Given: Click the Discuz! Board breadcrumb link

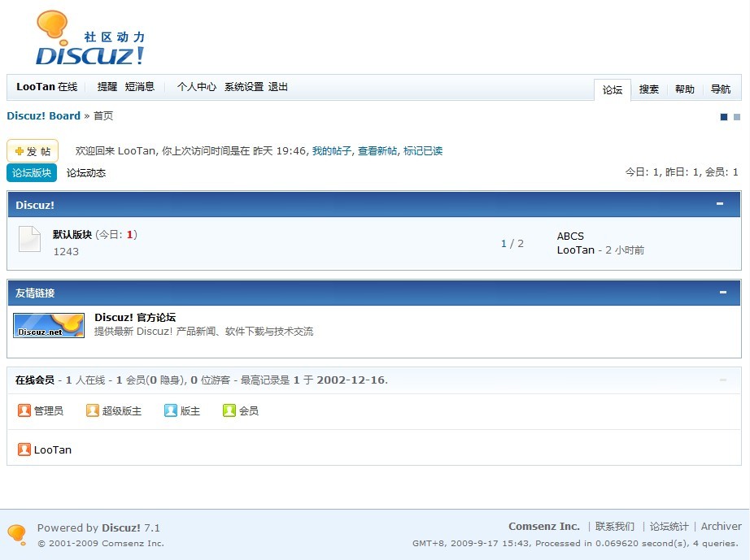Looking at the screenshot, I should pos(44,116).
